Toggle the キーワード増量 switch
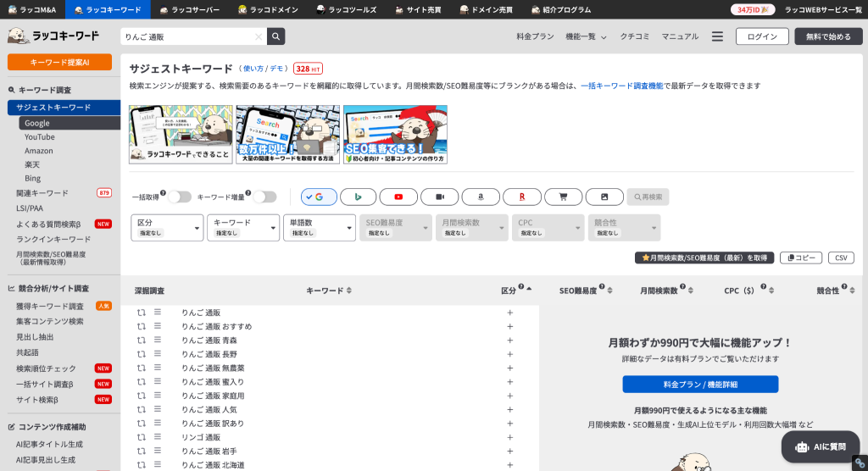 pos(264,197)
